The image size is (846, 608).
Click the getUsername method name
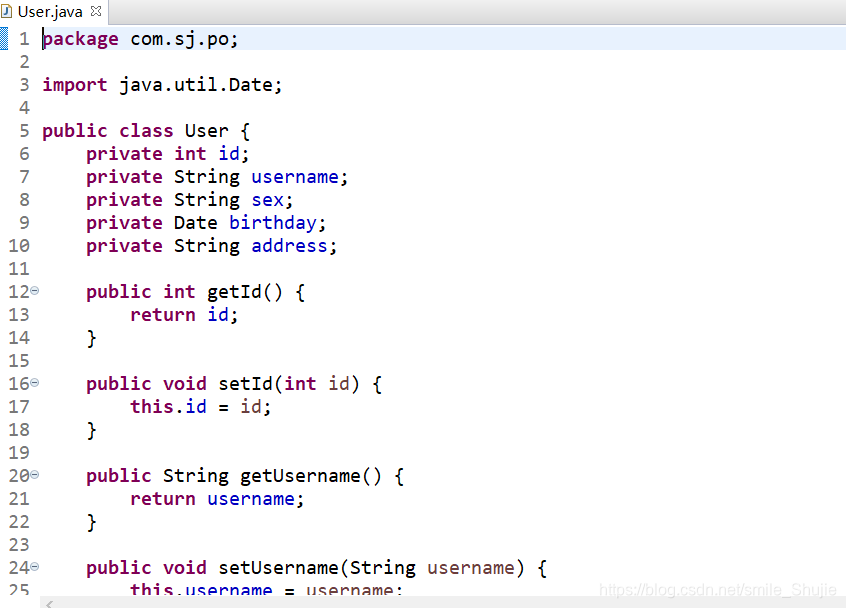[x=301, y=476]
